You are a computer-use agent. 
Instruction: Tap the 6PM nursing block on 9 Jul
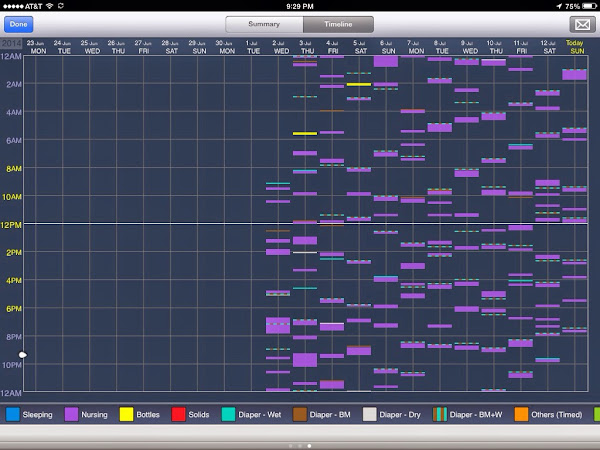click(466, 309)
